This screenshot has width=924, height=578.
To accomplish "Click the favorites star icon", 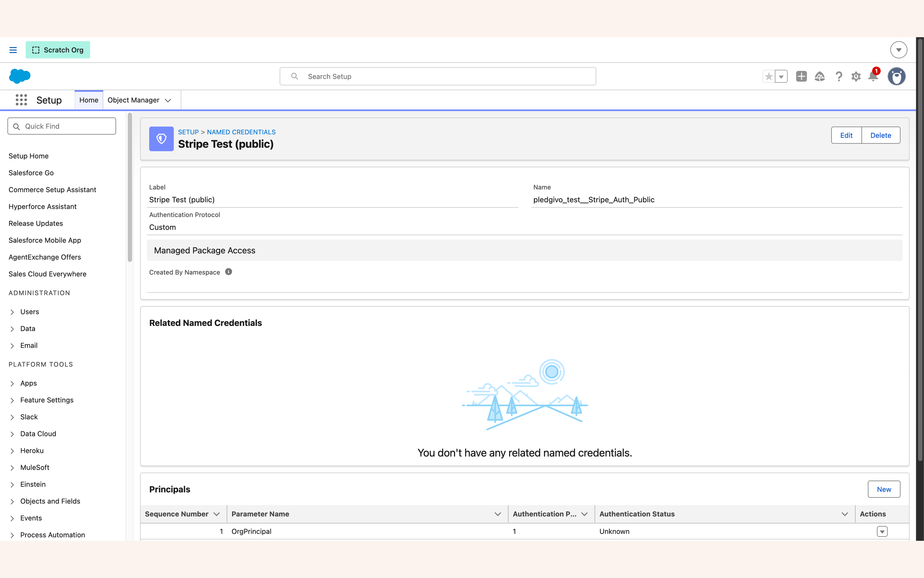I will (769, 76).
